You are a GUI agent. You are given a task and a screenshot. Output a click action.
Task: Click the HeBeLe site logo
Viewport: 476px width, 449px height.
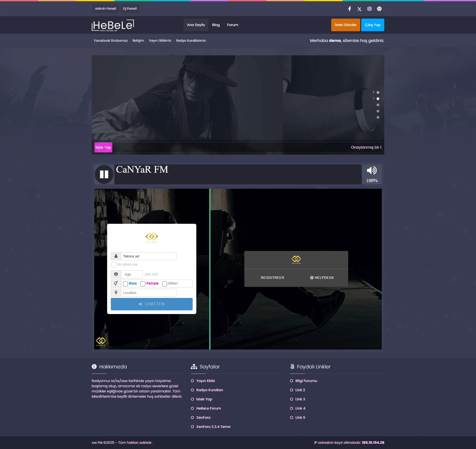(113, 25)
